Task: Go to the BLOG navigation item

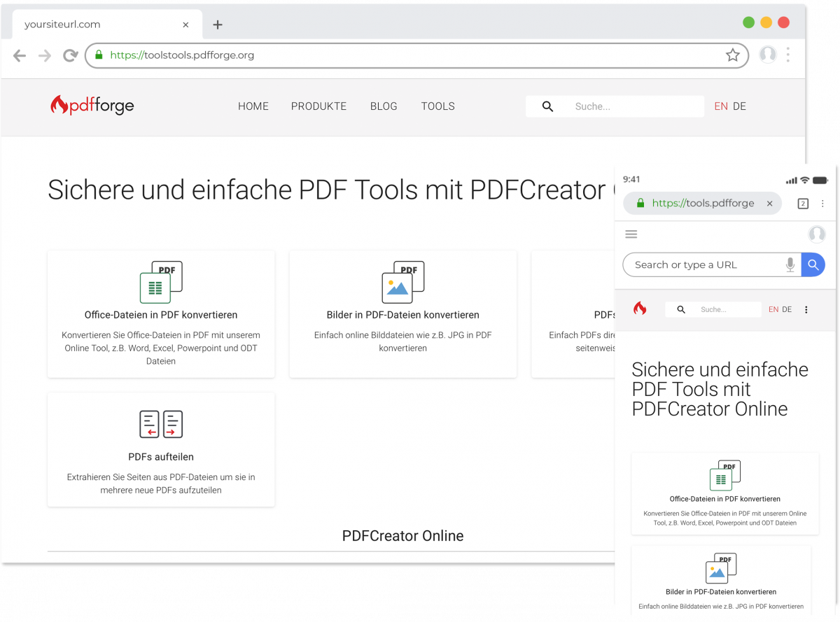Action: point(384,106)
